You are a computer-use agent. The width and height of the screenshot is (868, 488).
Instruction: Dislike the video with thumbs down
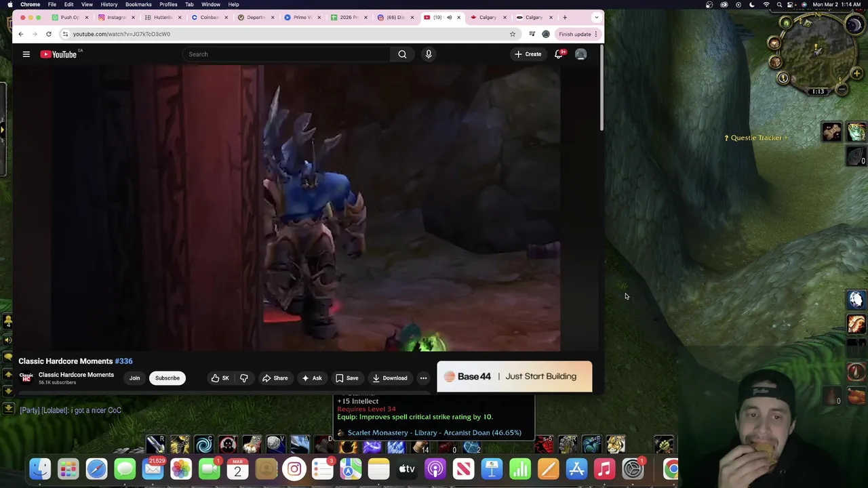click(x=244, y=378)
